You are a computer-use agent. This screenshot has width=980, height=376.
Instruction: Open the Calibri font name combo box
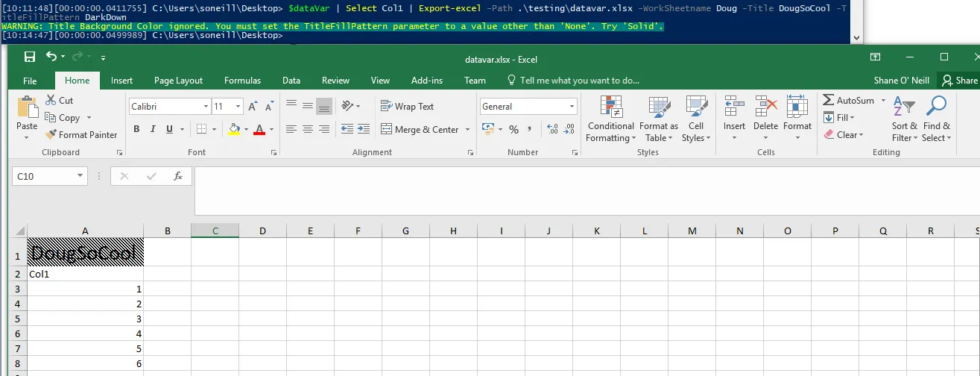coord(169,107)
